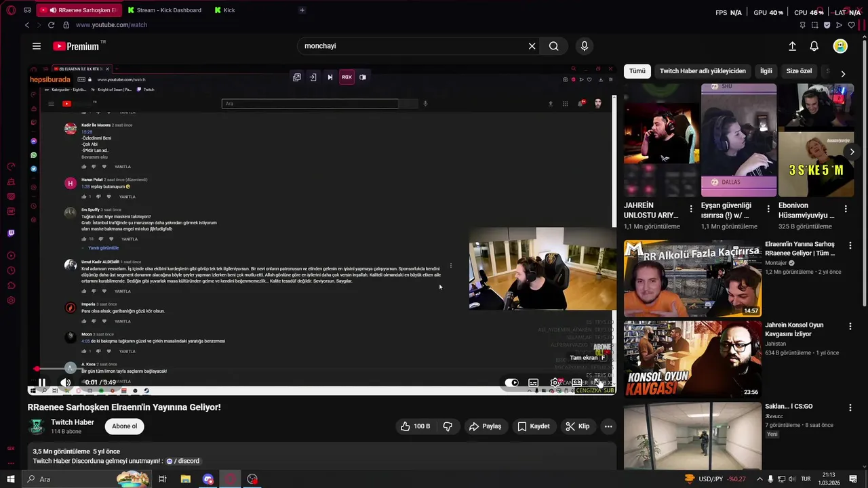Viewport: 868px width, 488px height.
Task: Select the Tümü filter chip
Action: 637,71
